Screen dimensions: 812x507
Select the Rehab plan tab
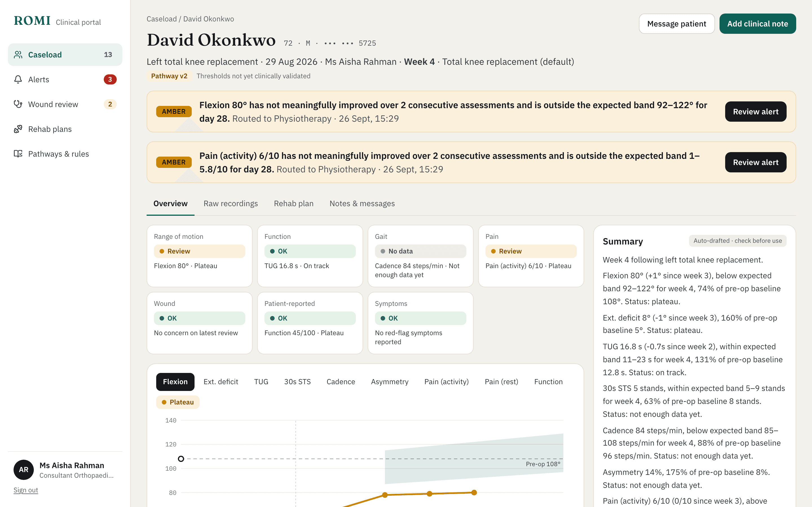click(x=294, y=204)
